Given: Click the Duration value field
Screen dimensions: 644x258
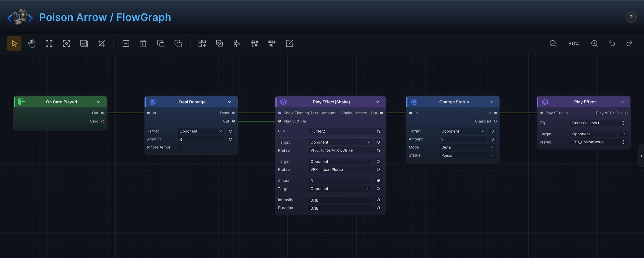Looking at the screenshot, I should coord(340,208).
